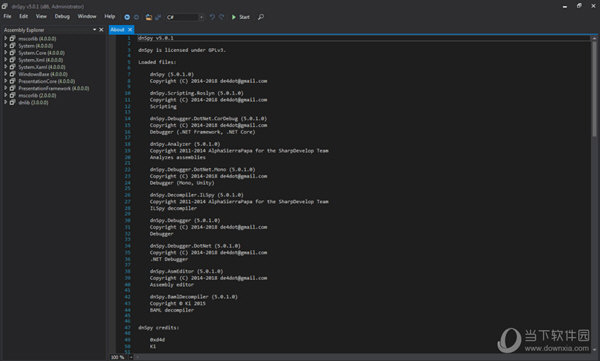Click the toolbar icon left of the C# language box
The height and width of the screenshot is (361, 600).
tap(158, 17)
